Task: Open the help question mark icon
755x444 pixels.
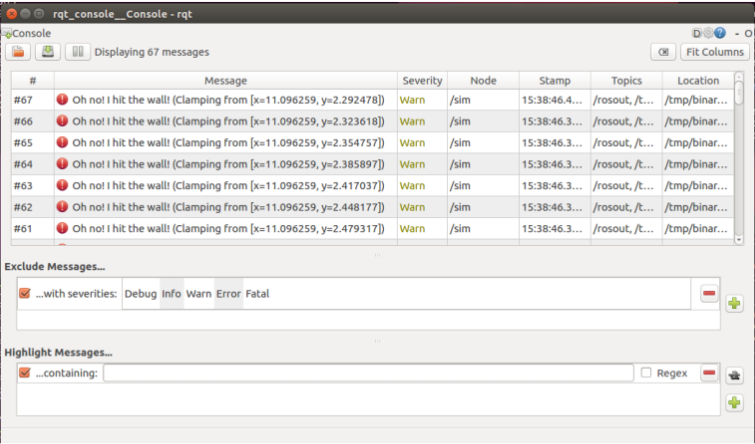Action: pos(720,33)
